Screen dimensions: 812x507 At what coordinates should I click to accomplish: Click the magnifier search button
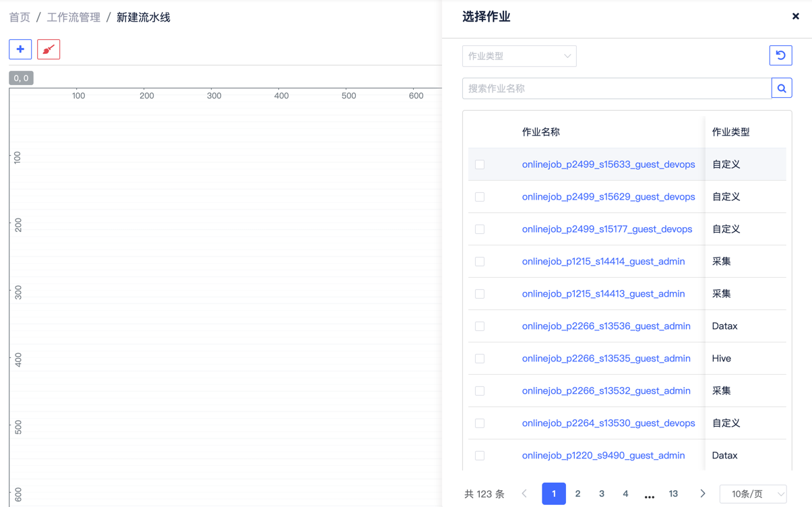tap(782, 88)
